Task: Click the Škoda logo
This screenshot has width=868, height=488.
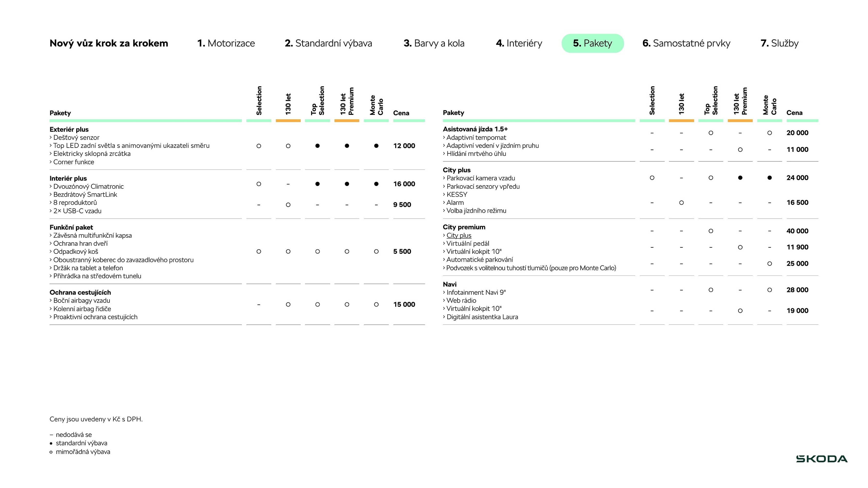Action: pyautogui.click(x=822, y=459)
